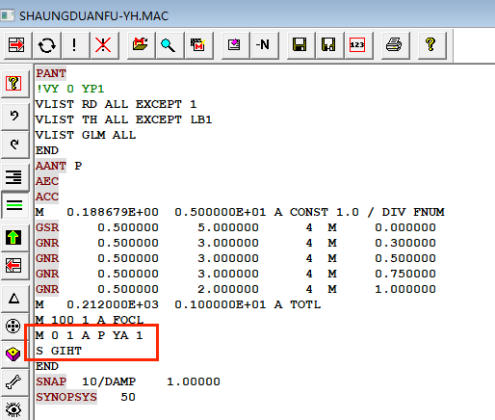
Task: Undo with the sidebar undo arrow
Action: (14, 116)
